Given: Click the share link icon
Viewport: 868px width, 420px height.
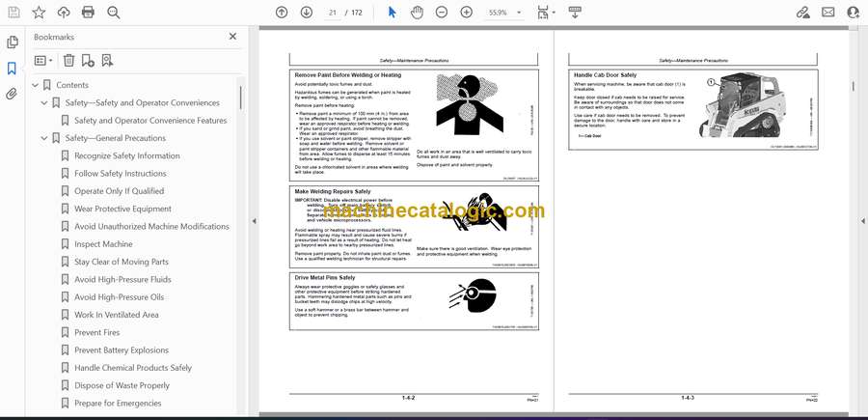Looking at the screenshot, I should [x=802, y=13].
